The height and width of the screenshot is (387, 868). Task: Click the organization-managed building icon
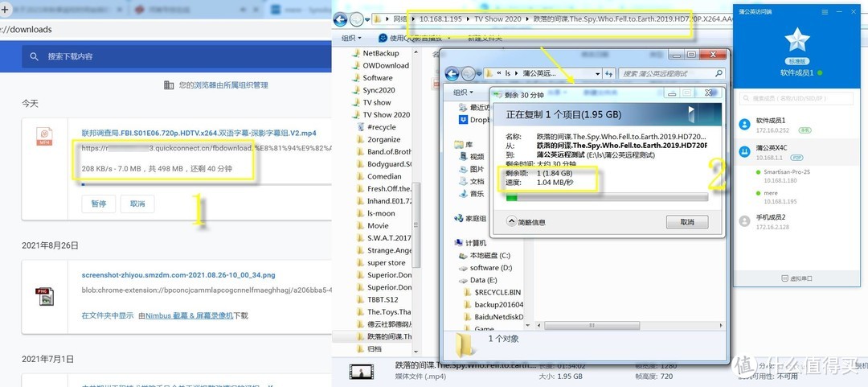[169, 84]
